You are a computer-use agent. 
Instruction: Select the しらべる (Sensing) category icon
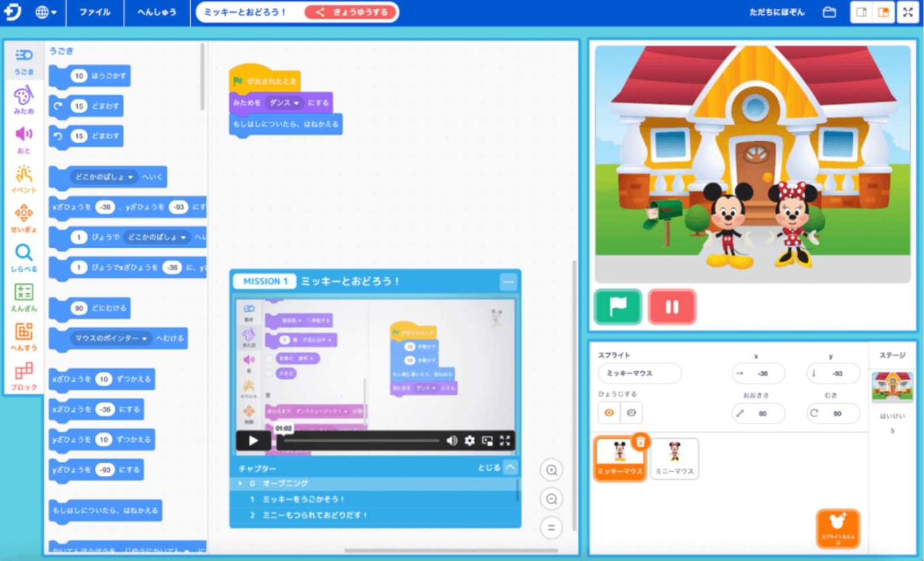click(x=24, y=257)
